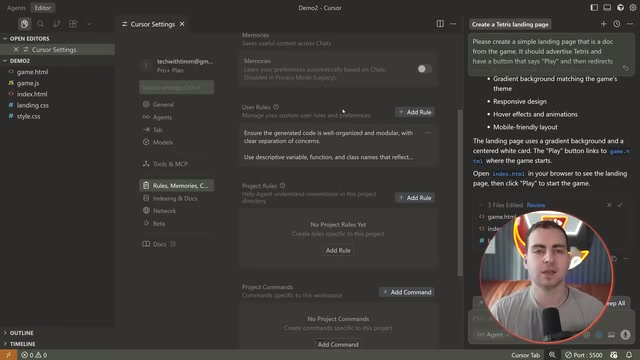Show User Rules help info icon

click(x=276, y=107)
